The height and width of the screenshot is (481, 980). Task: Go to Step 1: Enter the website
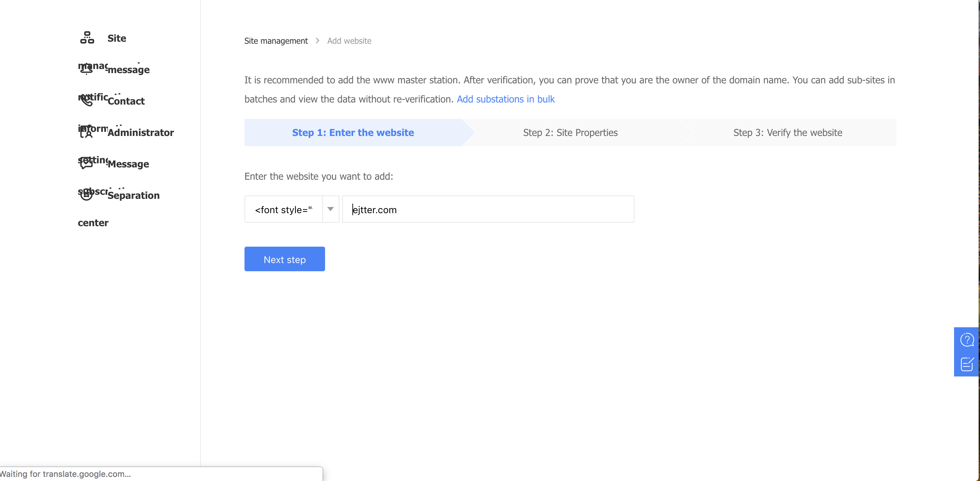click(x=353, y=133)
